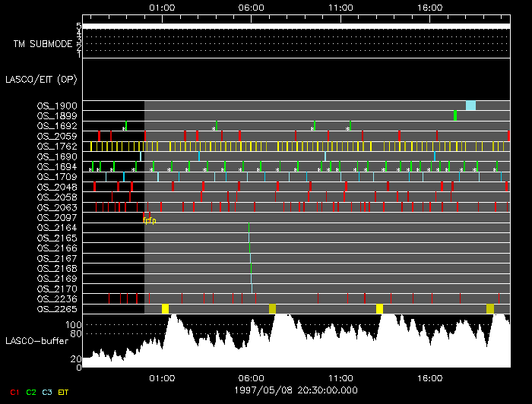Select the green C2 legend label

pyautogui.click(x=31, y=392)
